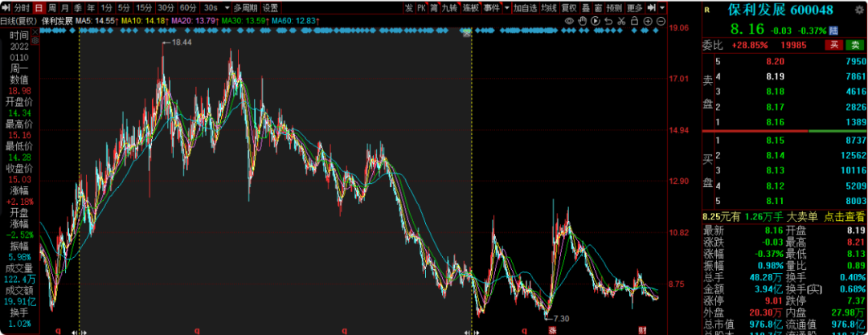This screenshot has width=868, height=335.
Task: Select the 日 daily period tab
Action: tap(39, 8)
